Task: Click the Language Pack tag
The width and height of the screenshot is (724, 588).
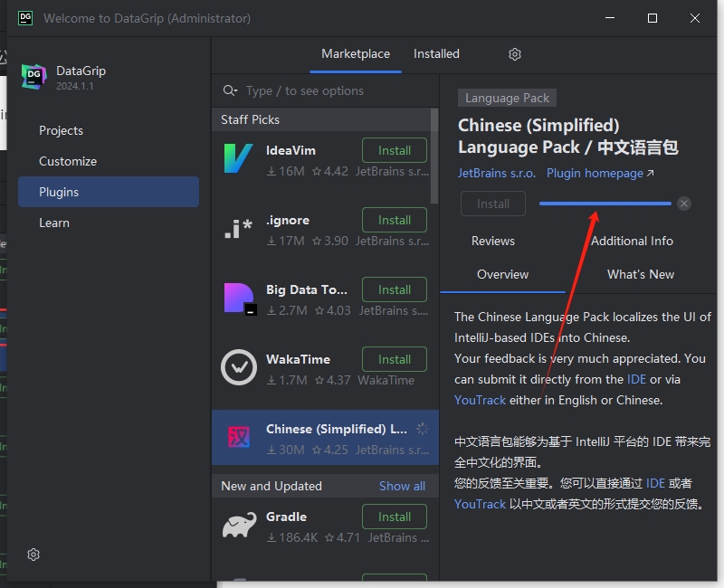Action: point(507,98)
